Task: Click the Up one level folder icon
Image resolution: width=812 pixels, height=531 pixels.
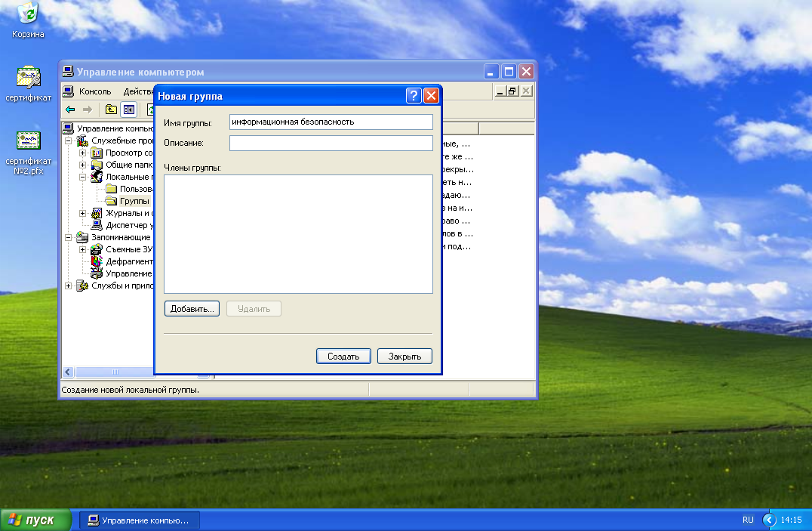Action: click(x=111, y=110)
